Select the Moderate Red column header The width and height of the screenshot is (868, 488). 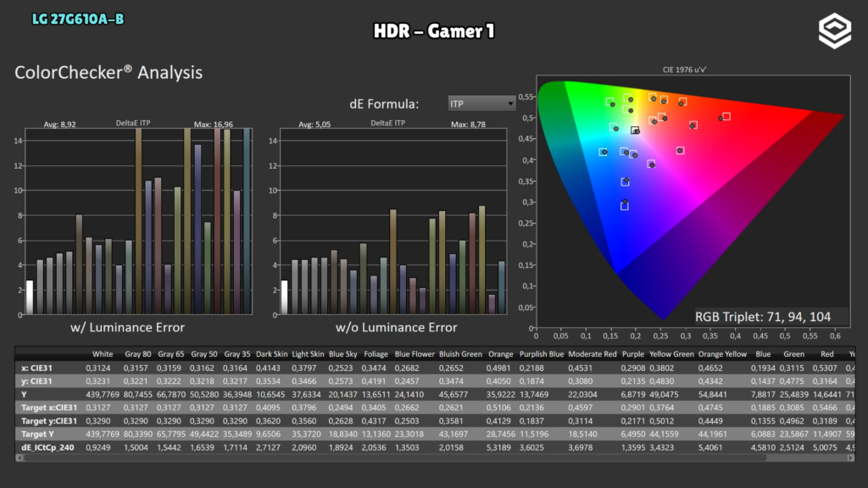[593, 354]
